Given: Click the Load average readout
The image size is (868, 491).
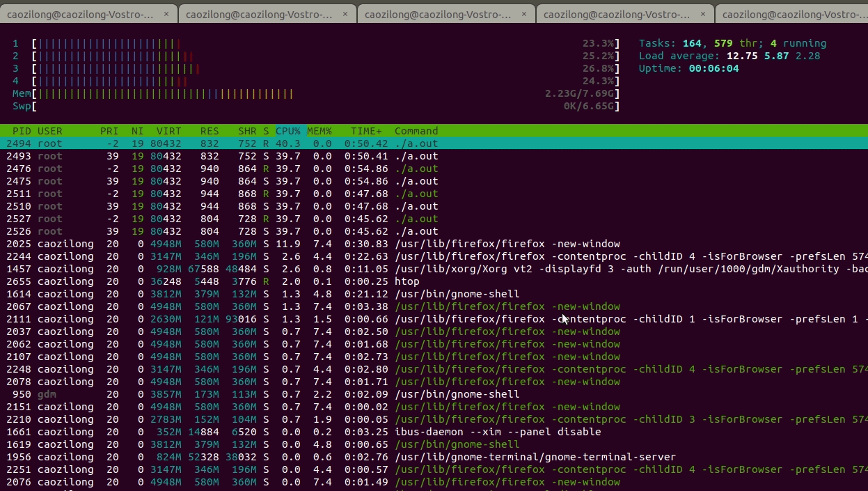Looking at the screenshot, I should 729,56.
